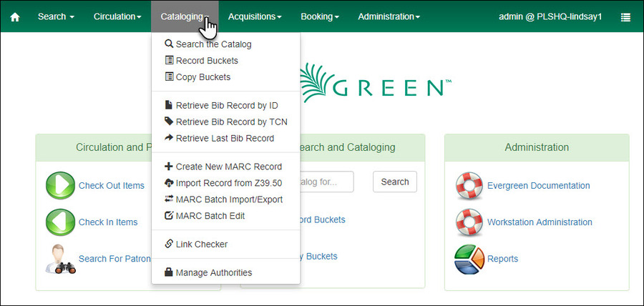This screenshot has width=644, height=306.
Task: Click the arrow icon beside Retrieve Last Bib Record
Action: tap(169, 138)
